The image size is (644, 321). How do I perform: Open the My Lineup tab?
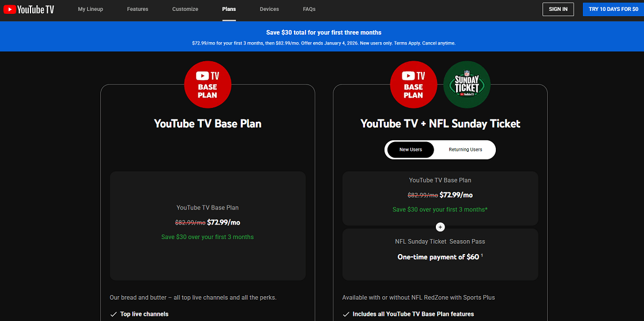point(91,9)
